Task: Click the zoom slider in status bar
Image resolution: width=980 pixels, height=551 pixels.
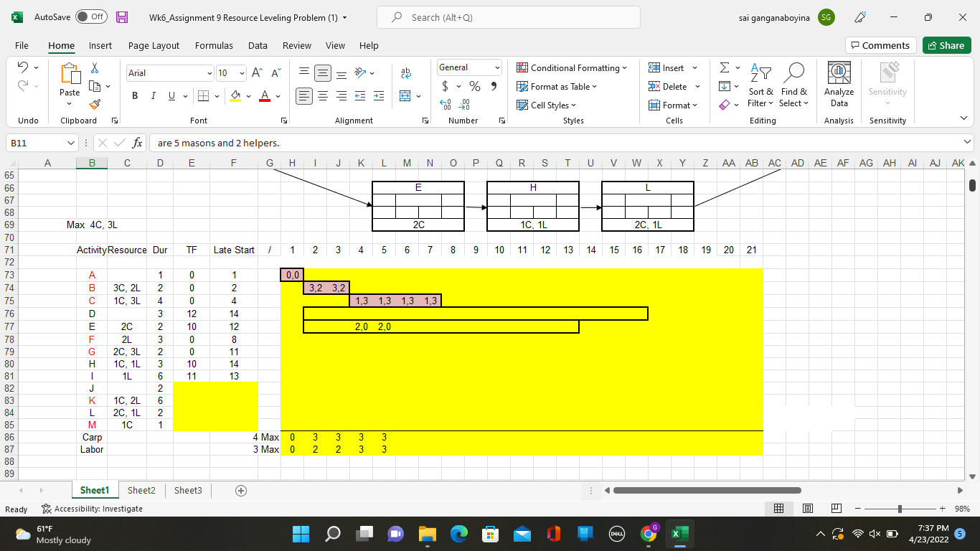Action: coord(900,509)
